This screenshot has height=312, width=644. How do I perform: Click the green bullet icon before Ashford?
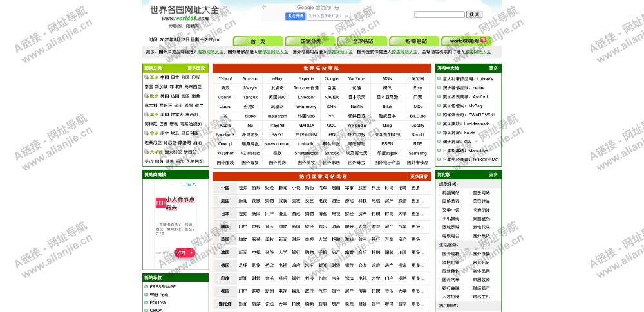point(439,97)
